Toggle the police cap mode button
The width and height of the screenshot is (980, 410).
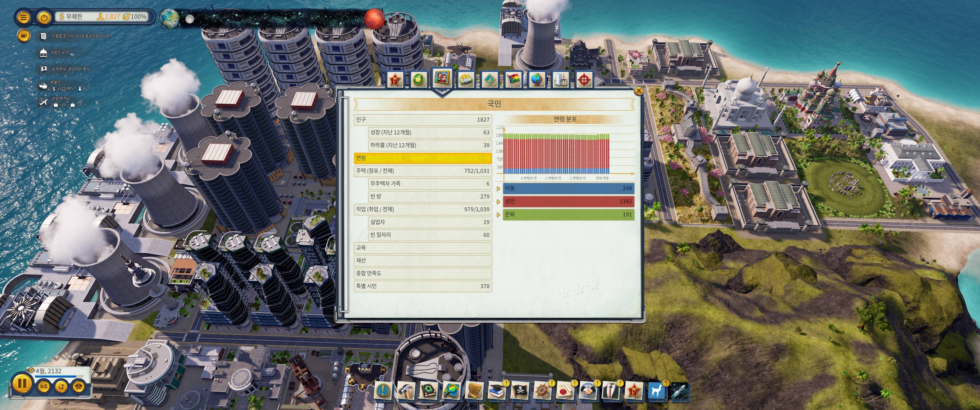(79, 387)
